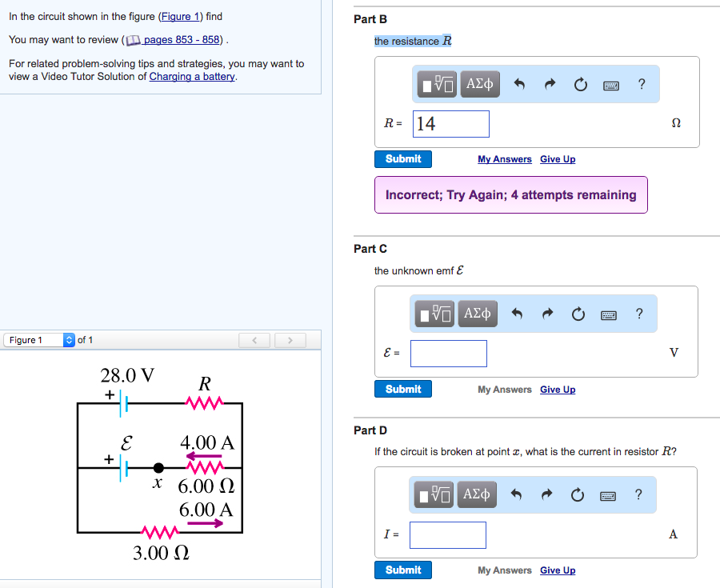The height and width of the screenshot is (588, 720).
Task: Show the on-screen keyboard in Part B
Action: (x=611, y=86)
